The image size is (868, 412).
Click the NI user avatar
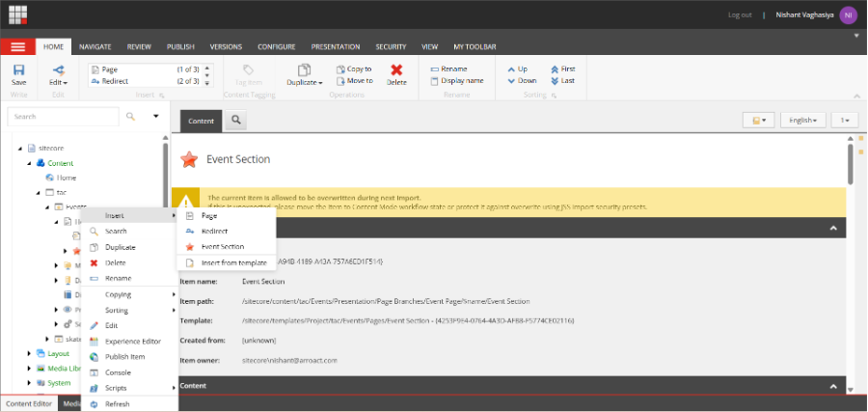click(x=848, y=14)
